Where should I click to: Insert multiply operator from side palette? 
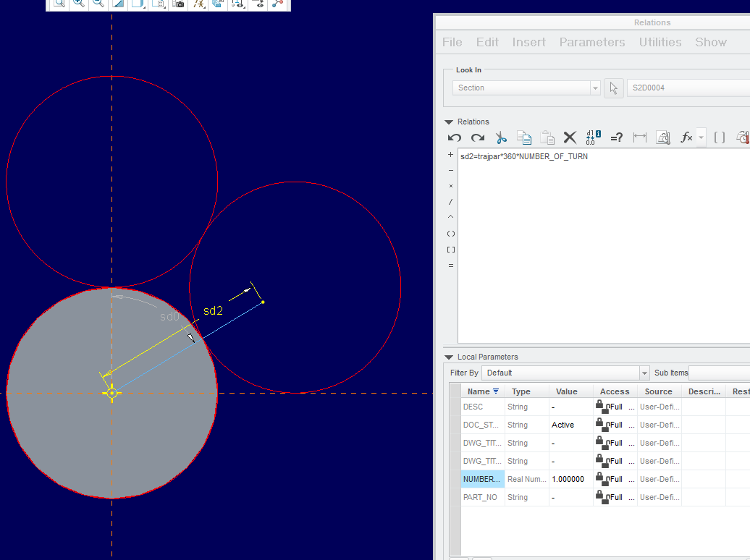click(450, 186)
